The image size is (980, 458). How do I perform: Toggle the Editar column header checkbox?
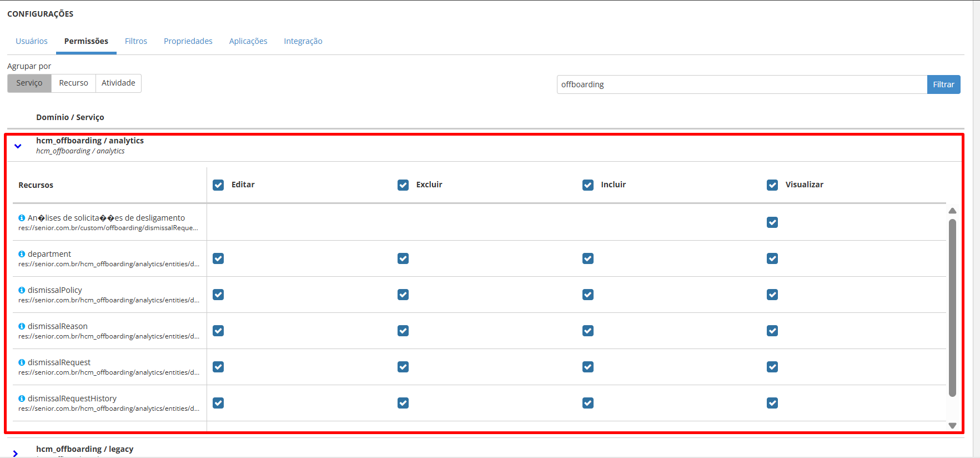[x=218, y=185]
